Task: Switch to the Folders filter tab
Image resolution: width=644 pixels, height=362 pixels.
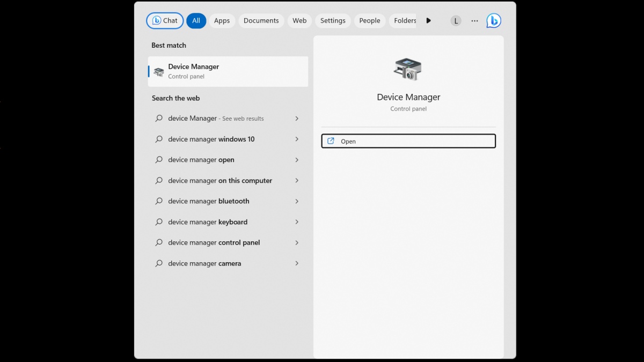Action: pos(404,21)
